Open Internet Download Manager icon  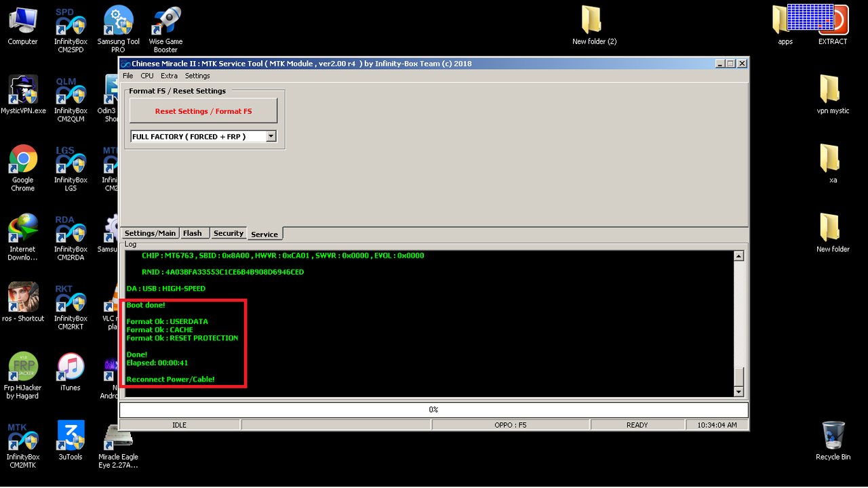(23, 237)
